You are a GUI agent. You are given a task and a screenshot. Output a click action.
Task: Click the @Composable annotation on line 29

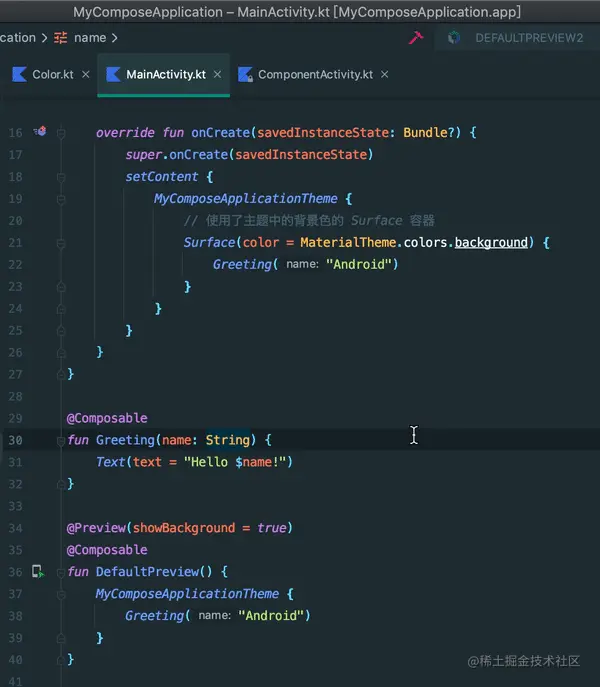click(x=107, y=418)
